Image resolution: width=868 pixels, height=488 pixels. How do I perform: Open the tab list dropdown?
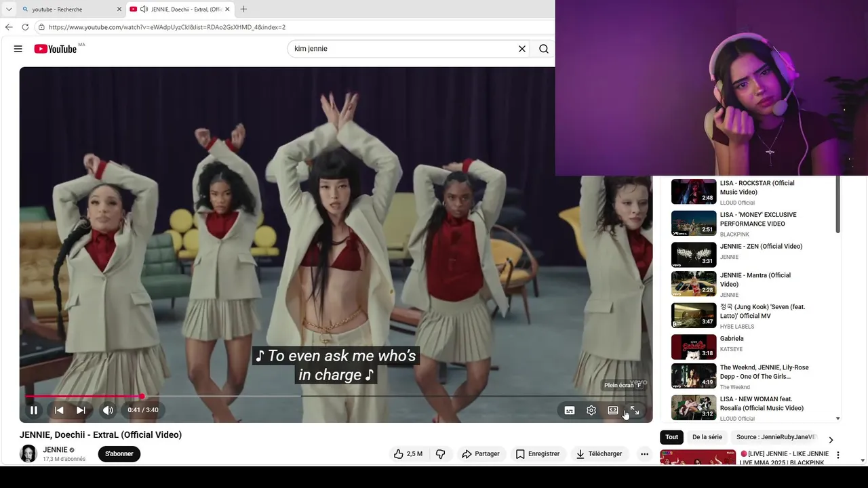tap(9, 9)
